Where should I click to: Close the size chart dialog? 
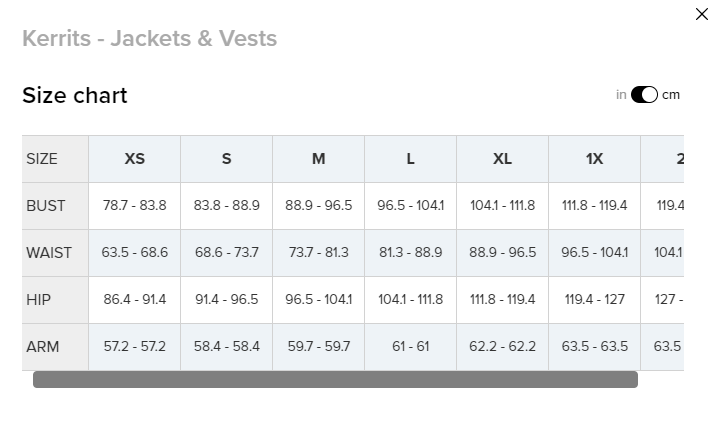pyautogui.click(x=701, y=14)
